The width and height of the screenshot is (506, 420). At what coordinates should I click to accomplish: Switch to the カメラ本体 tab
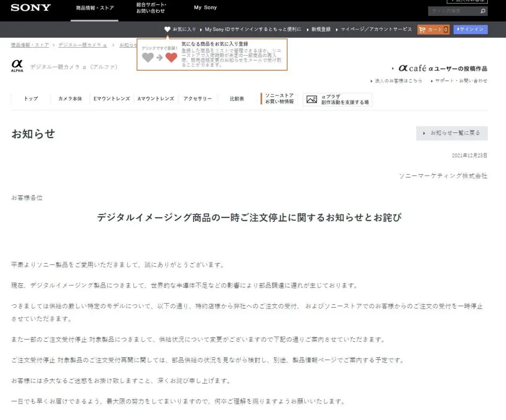70,99
